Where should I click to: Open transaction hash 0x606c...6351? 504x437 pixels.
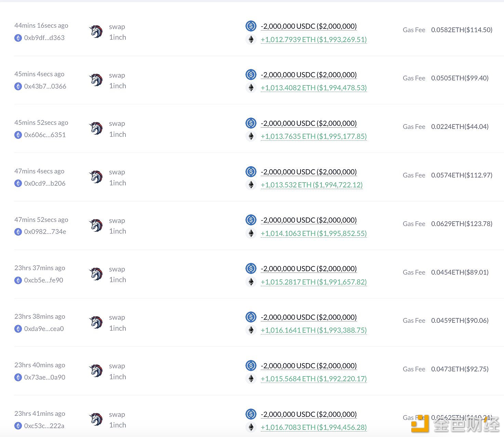pyautogui.click(x=45, y=135)
